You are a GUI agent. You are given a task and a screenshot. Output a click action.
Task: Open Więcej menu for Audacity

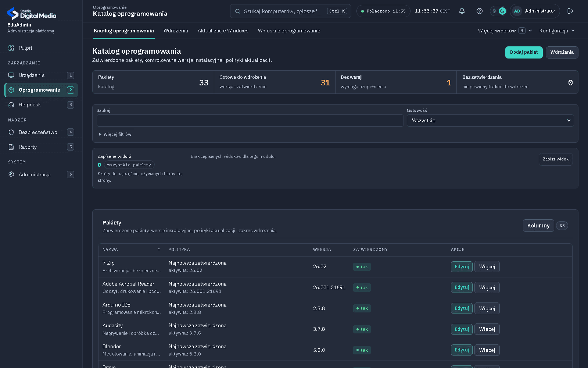pos(487,329)
